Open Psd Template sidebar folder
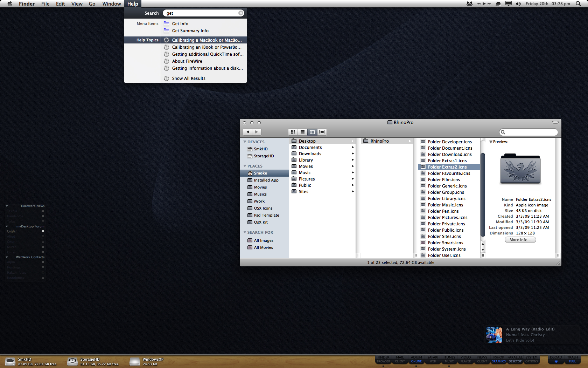This screenshot has height=368, width=588. click(x=264, y=215)
